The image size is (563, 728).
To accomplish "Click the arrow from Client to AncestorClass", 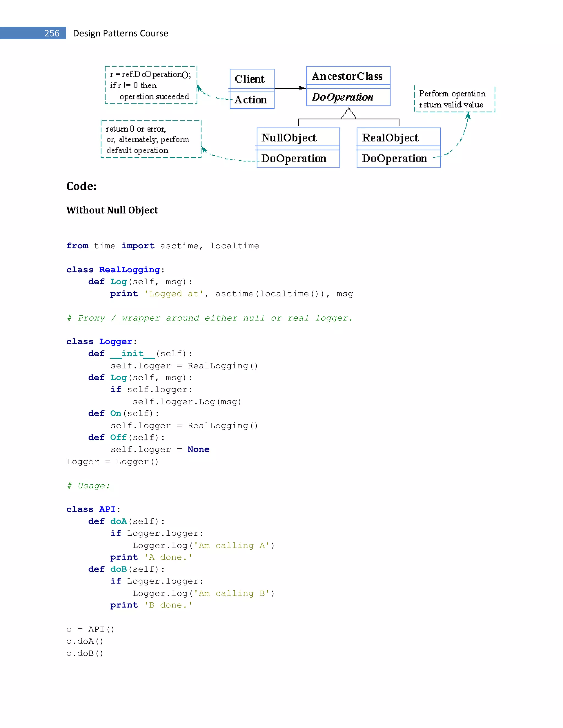I will pos(289,88).
